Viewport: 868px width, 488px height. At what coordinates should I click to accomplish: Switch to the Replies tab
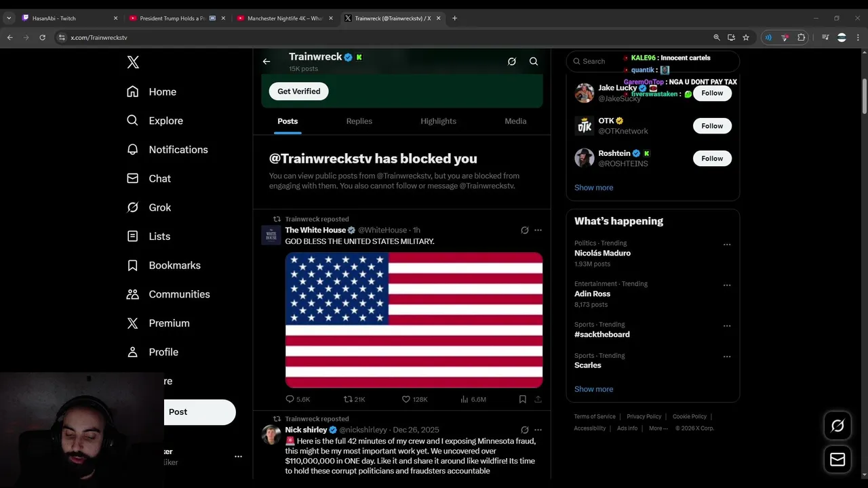pos(359,121)
